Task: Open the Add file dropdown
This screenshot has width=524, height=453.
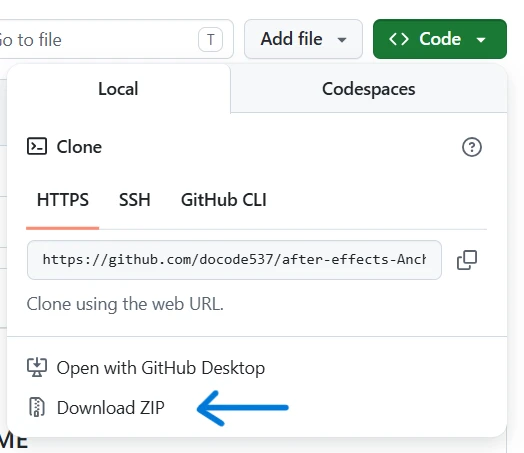Action: 303,39
